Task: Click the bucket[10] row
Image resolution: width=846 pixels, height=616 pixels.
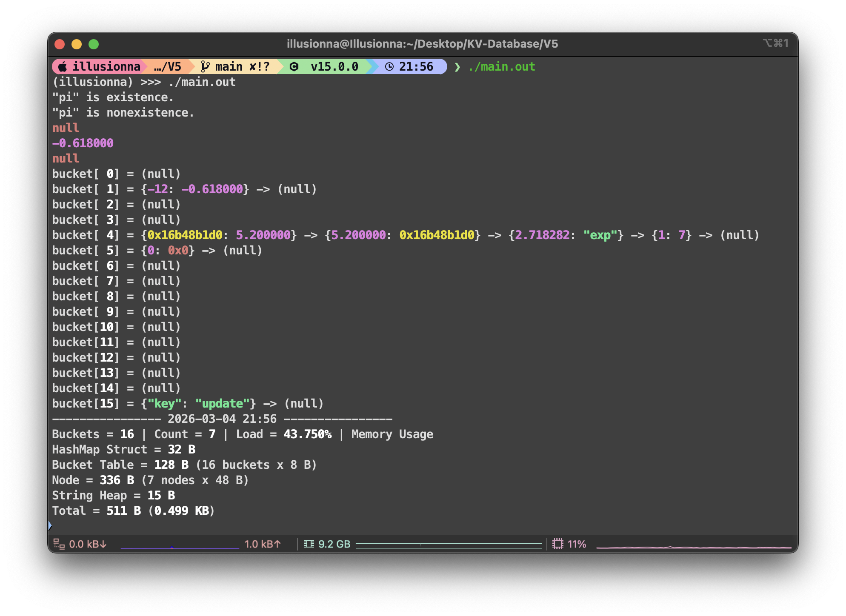Action: tap(116, 327)
